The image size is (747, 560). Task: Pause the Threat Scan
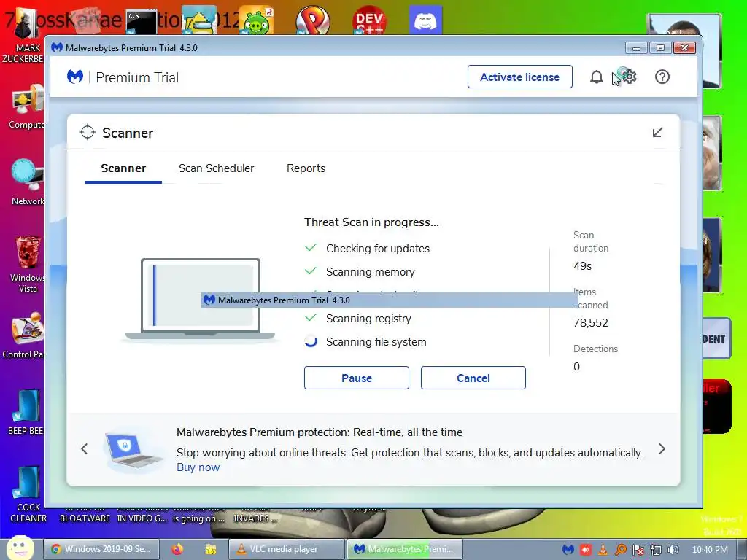click(x=356, y=378)
